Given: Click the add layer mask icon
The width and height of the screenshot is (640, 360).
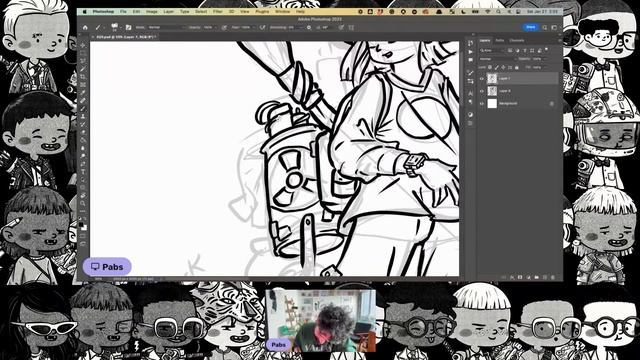Looking at the screenshot, I should 520,277.
